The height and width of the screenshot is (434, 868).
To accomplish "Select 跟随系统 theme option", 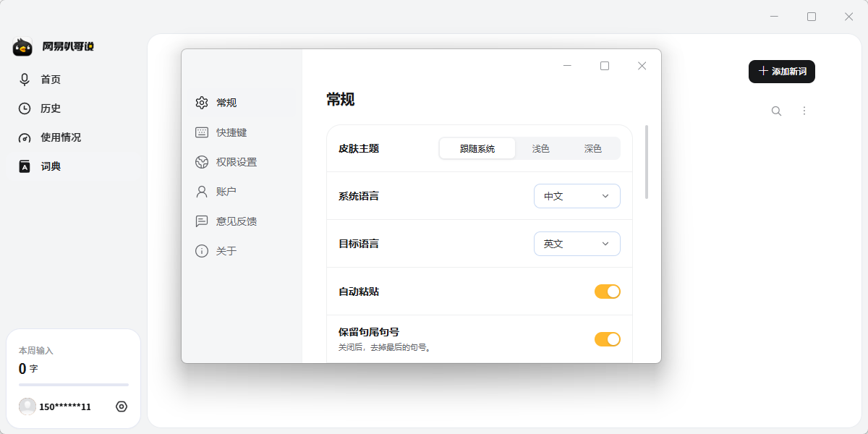I will [477, 148].
